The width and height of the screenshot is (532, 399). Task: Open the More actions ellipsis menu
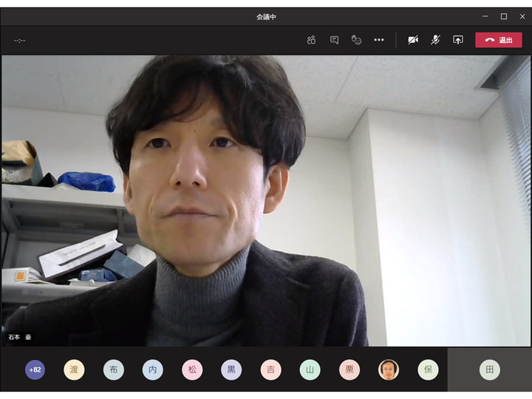pyautogui.click(x=379, y=40)
